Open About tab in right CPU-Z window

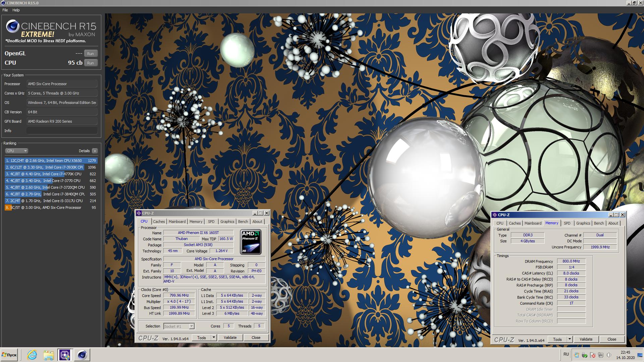(x=613, y=223)
